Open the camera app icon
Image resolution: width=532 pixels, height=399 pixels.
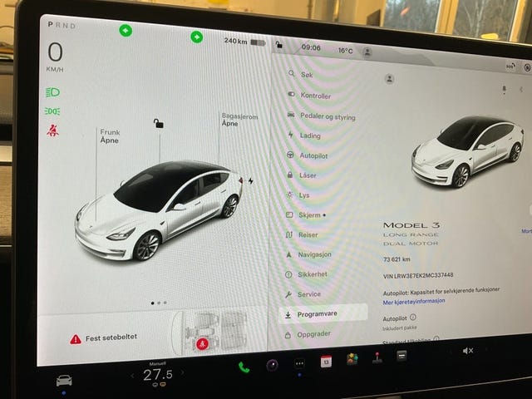[272, 365]
